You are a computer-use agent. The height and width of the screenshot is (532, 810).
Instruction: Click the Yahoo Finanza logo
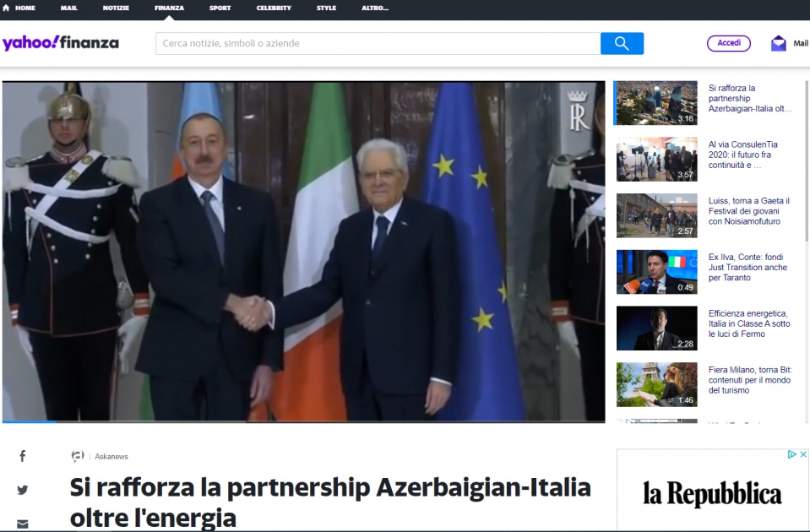tap(61, 43)
